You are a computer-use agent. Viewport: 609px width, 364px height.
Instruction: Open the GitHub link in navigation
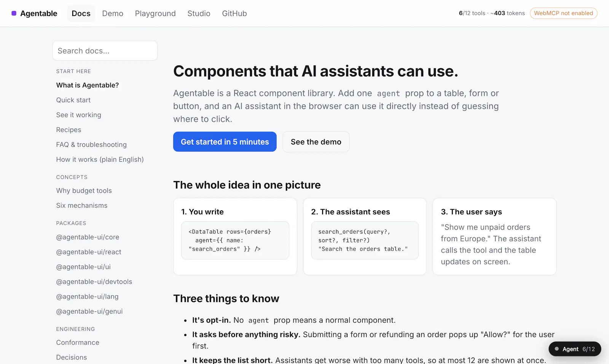(x=234, y=13)
